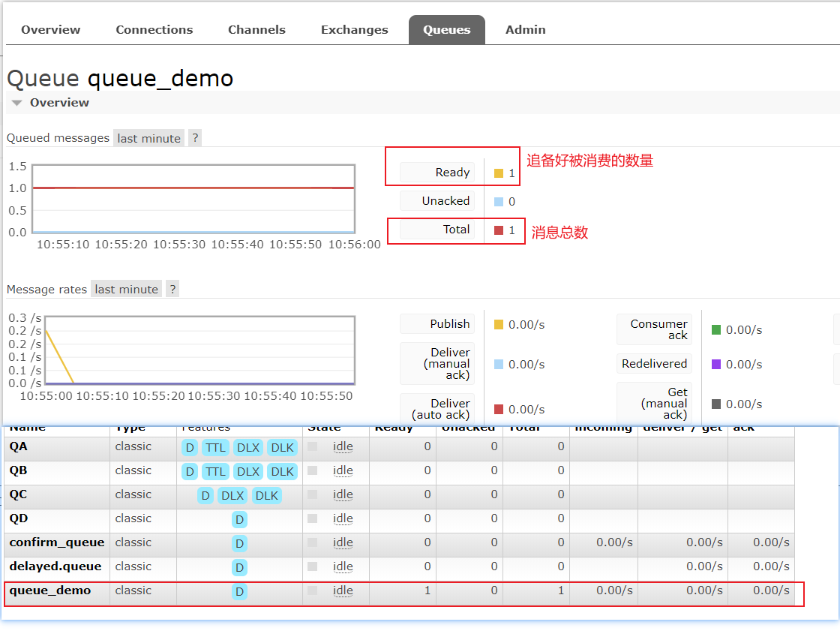Open the queue_demo queue link

[49, 590]
